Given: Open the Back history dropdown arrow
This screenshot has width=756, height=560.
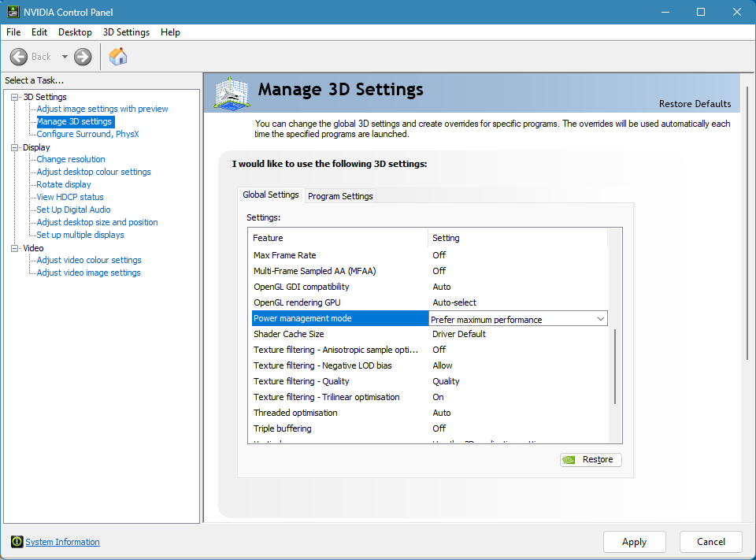Looking at the screenshot, I should click(65, 57).
